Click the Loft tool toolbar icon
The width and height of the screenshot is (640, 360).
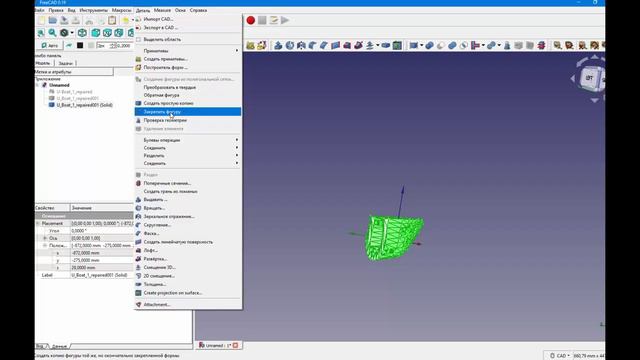coord(347,45)
